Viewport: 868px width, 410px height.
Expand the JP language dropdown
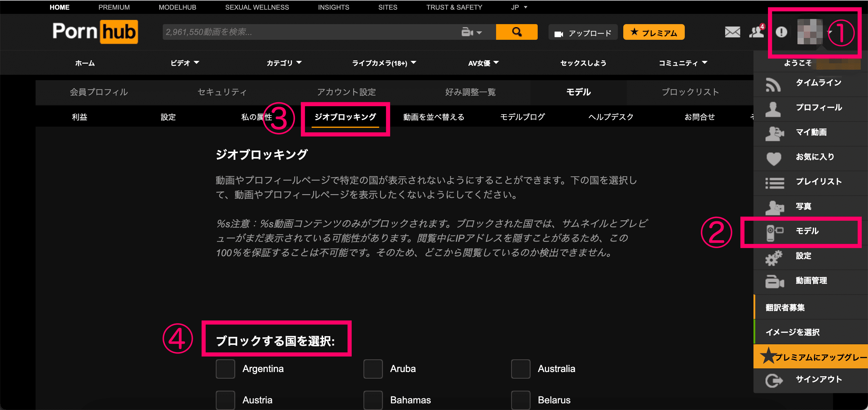point(519,7)
